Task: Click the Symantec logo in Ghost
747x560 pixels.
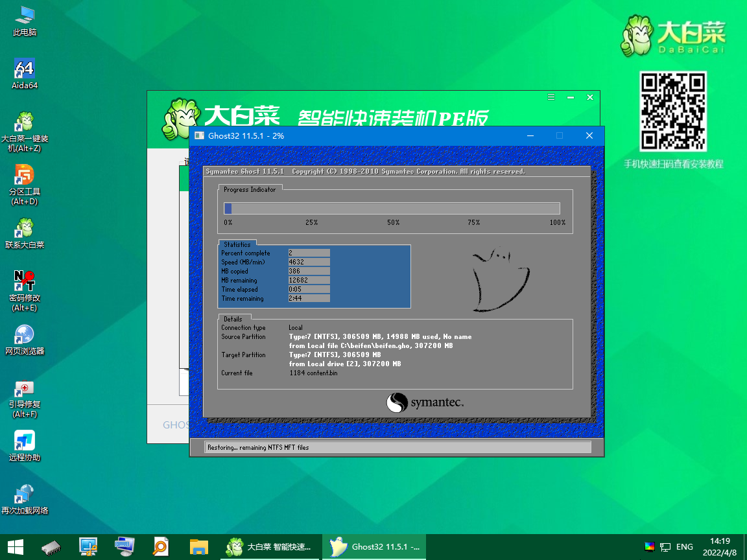Action: tap(425, 402)
